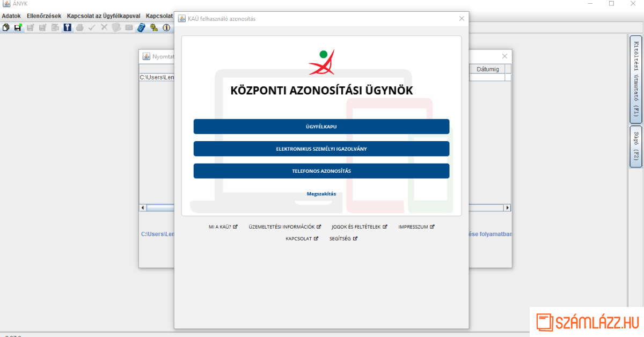The height and width of the screenshot is (337, 644).
Task: Open the Súgó (F2) side tab
Action: click(635, 146)
